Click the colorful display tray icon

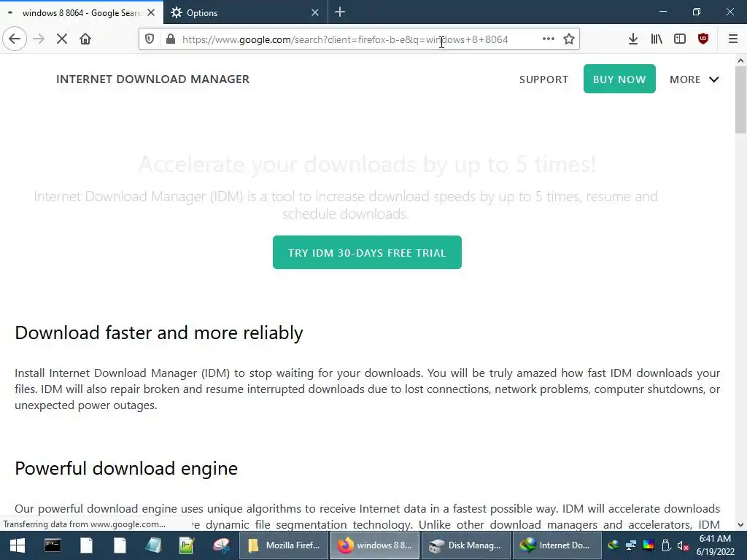pos(649,545)
